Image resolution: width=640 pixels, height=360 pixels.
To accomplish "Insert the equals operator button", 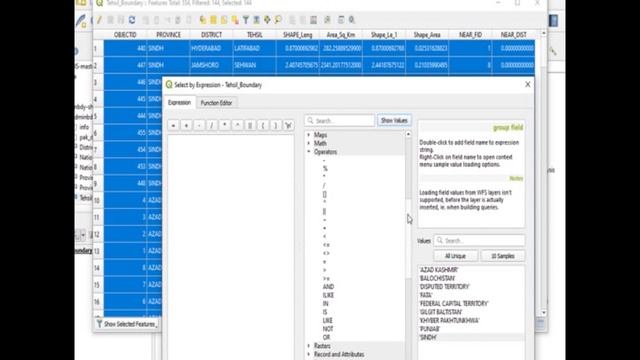I will 173,125.
